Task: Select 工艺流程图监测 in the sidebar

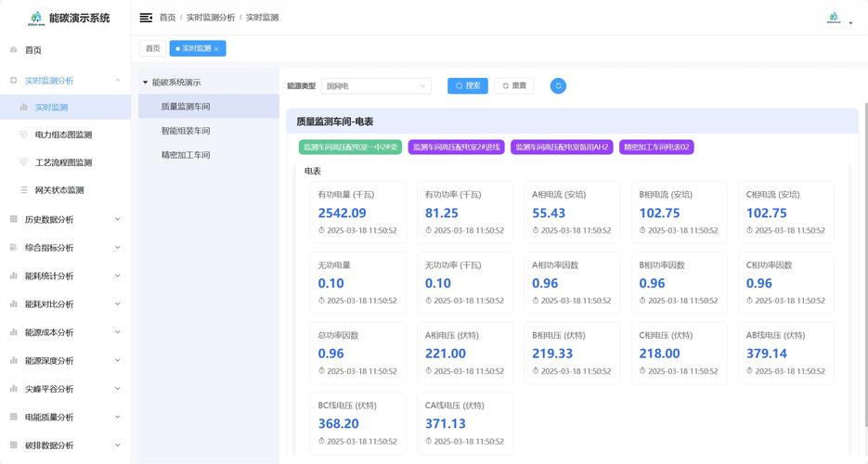Action: pyautogui.click(x=63, y=162)
